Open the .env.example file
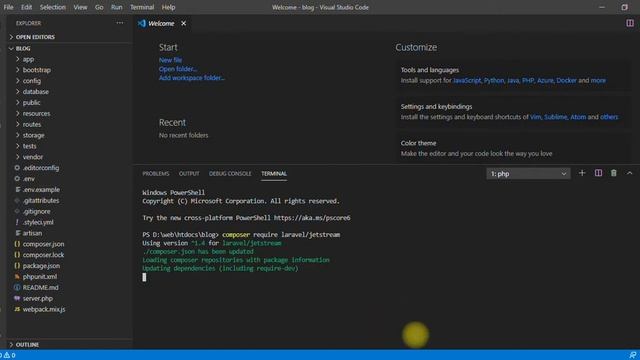 tap(41, 190)
